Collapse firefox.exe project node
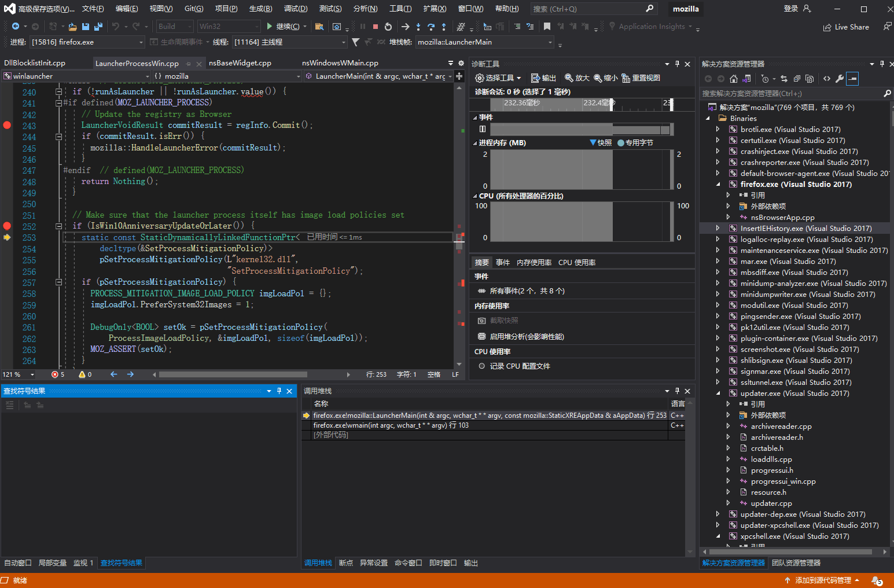894x588 pixels. [x=718, y=185]
